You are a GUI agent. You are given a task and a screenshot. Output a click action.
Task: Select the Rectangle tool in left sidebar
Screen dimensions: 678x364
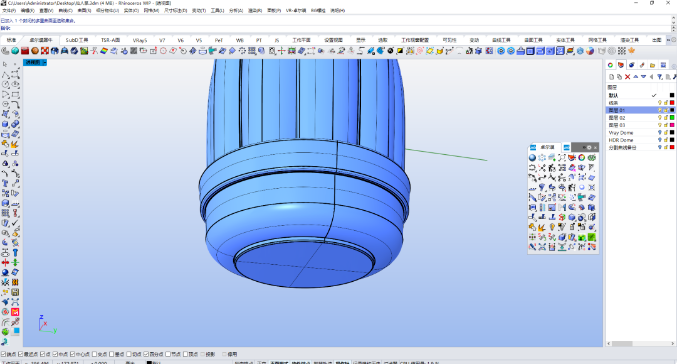click(15, 94)
